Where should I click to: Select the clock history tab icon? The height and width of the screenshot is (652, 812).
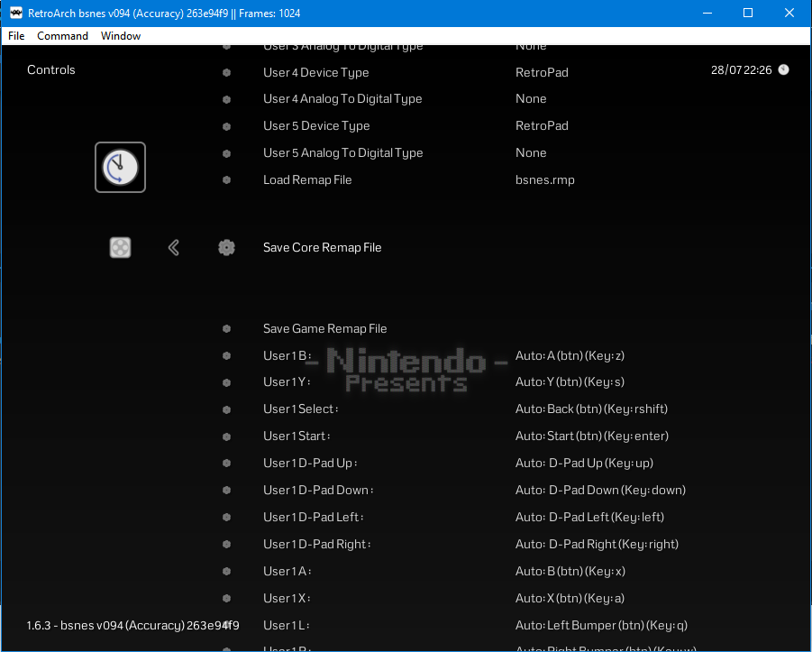[x=120, y=168]
